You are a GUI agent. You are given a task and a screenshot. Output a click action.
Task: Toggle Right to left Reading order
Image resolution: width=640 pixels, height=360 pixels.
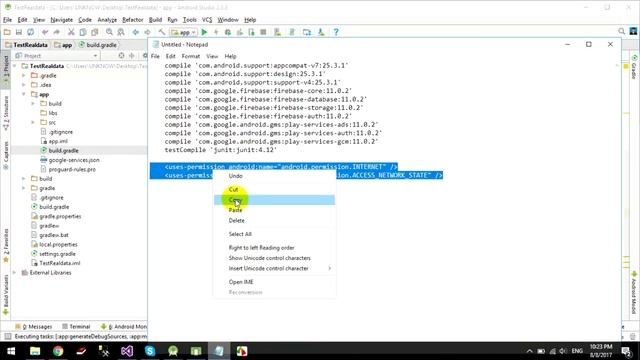(x=274, y=248)
